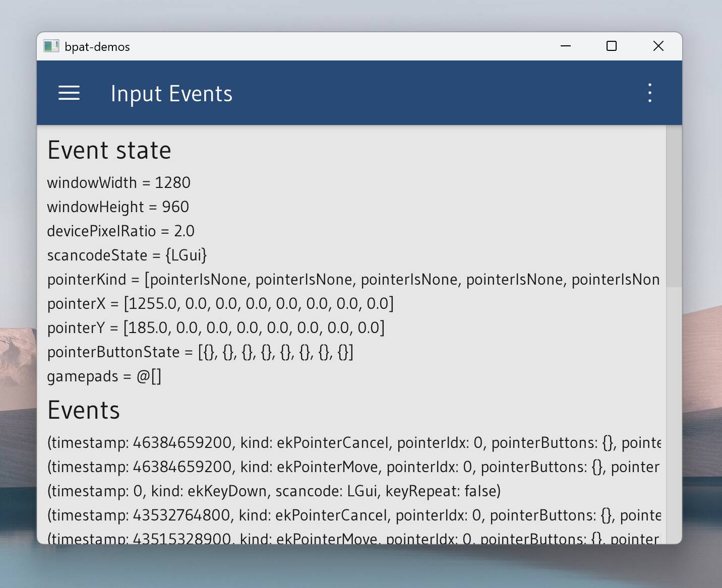Click the Events heading
Viewport: 722px width, 588px height.
click(84, 410)
